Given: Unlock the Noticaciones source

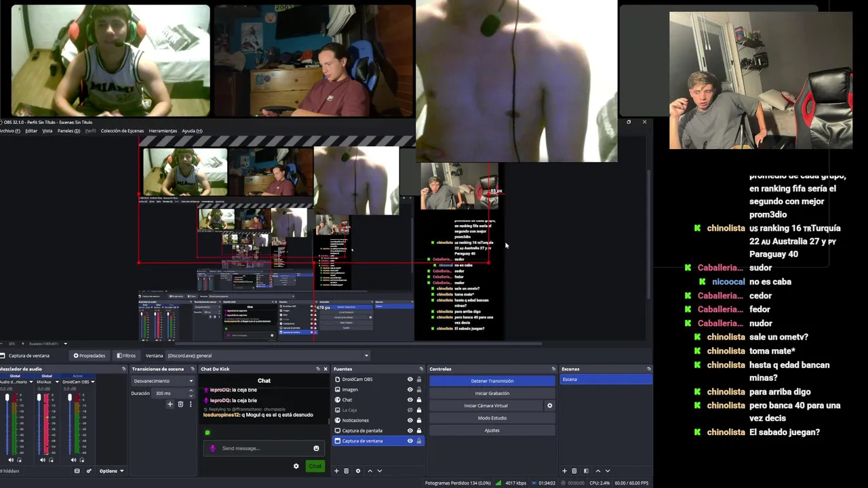Looking at the screenshot, I should tap(419, 420).
